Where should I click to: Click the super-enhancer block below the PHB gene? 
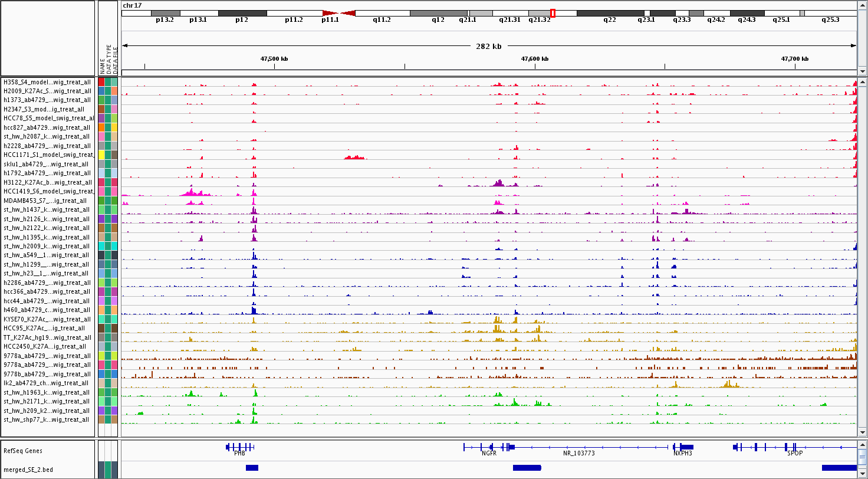[x=252, y=468]
